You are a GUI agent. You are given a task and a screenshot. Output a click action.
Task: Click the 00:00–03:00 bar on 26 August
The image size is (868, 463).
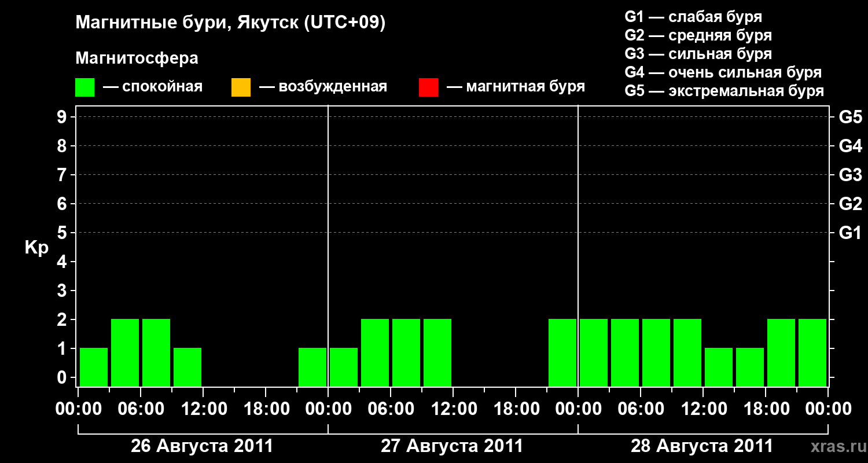point(94,367)
